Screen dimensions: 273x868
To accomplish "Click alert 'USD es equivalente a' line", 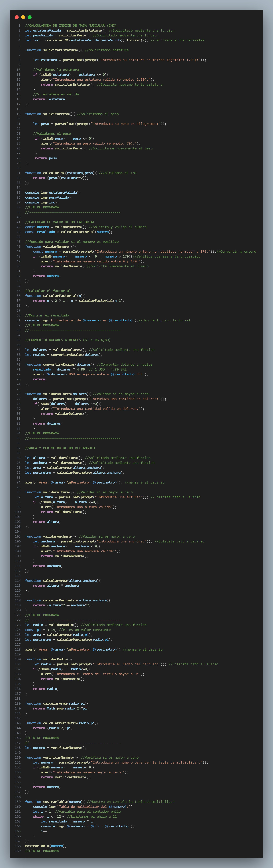I will tap(91, 374).
